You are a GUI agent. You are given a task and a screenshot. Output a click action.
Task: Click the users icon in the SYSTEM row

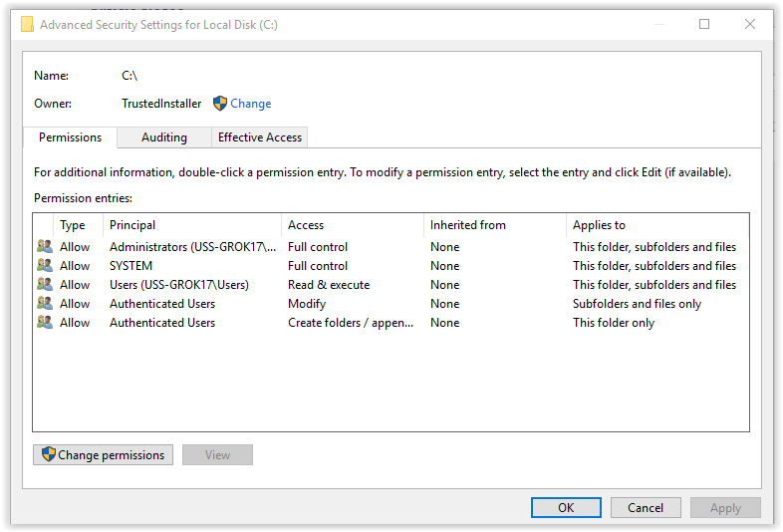[x=45, y=265]
